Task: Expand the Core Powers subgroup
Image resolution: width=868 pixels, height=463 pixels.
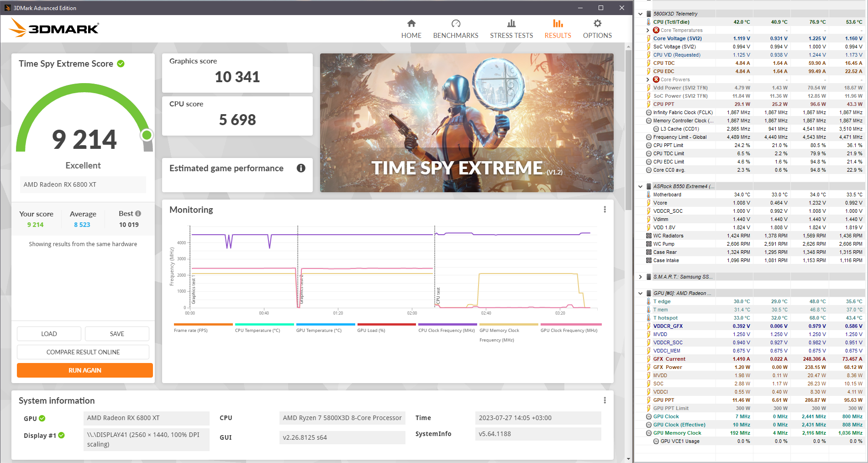Action: pos(648,79)
